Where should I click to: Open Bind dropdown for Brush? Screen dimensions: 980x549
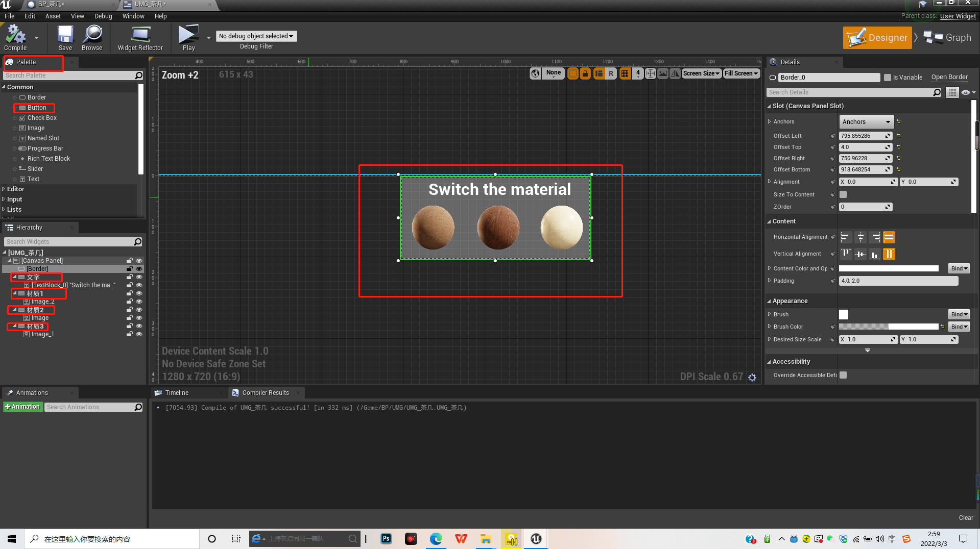pos(959,314)
